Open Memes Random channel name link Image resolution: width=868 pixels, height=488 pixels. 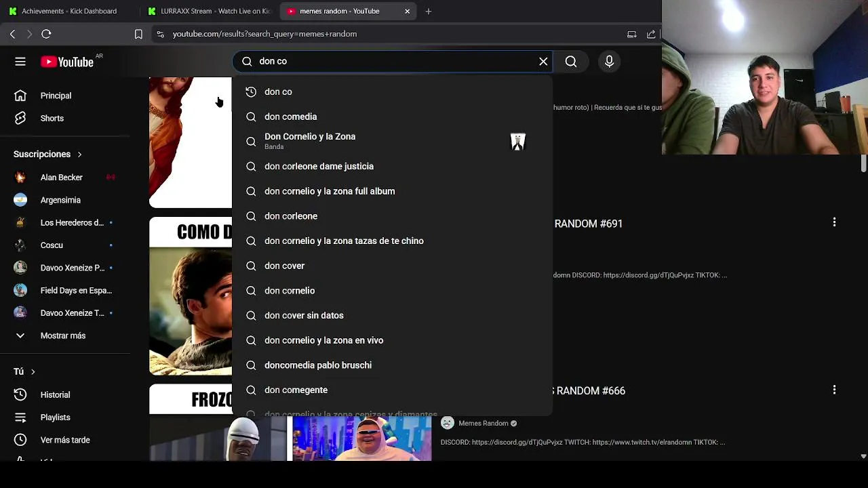(x=483, y=424)
